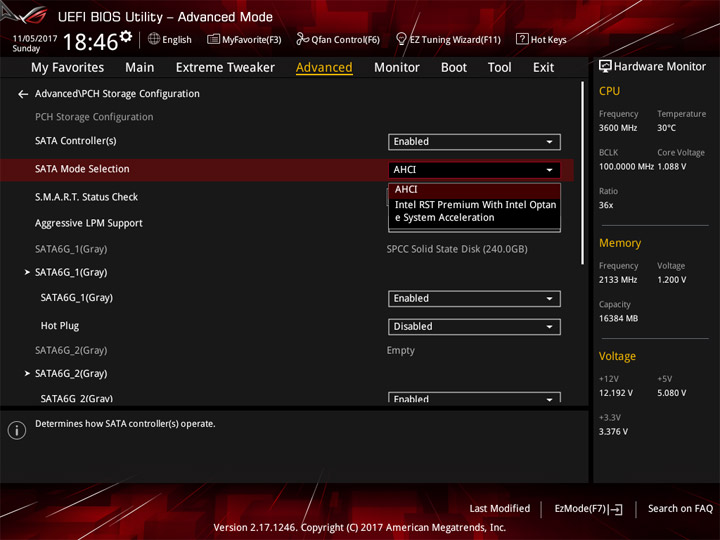Click Ratio 36x value
720x540 pixels.
click(606, 205)
